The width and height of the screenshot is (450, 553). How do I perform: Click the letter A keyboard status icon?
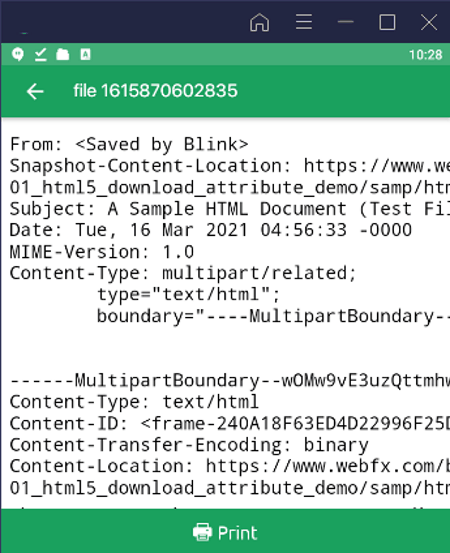85,55
